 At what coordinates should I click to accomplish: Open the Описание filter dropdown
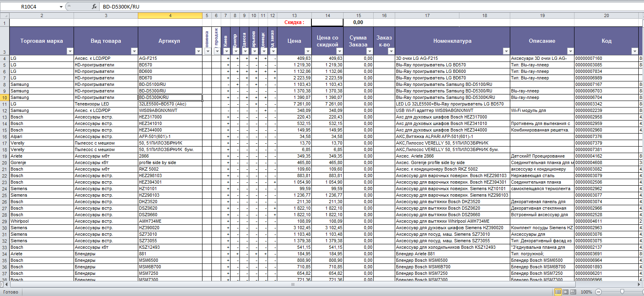(x=570, y=51)
